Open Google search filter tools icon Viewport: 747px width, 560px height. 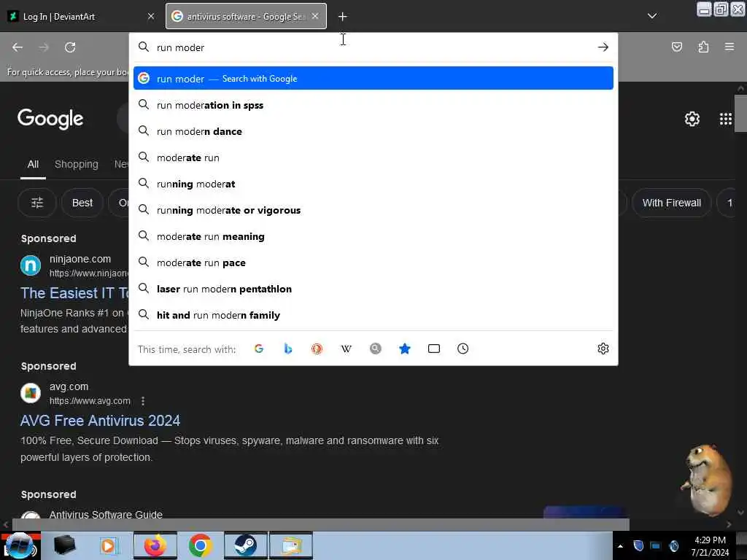tap(37, 203)
